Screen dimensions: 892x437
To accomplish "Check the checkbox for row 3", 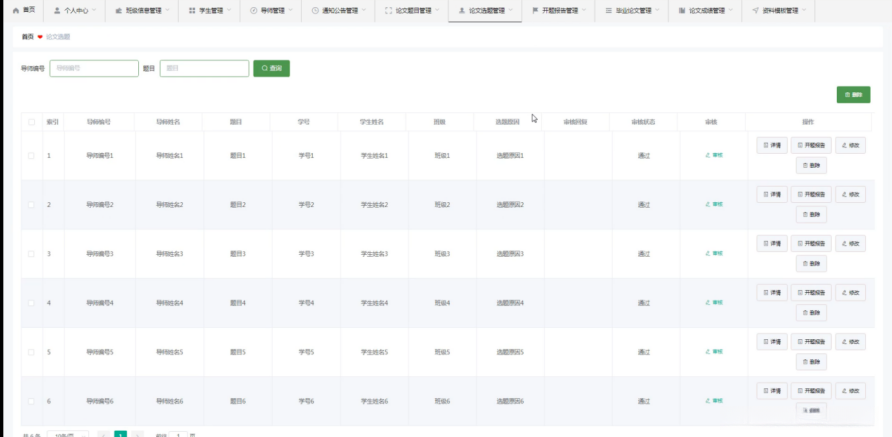I will click(x=31, y=254).
